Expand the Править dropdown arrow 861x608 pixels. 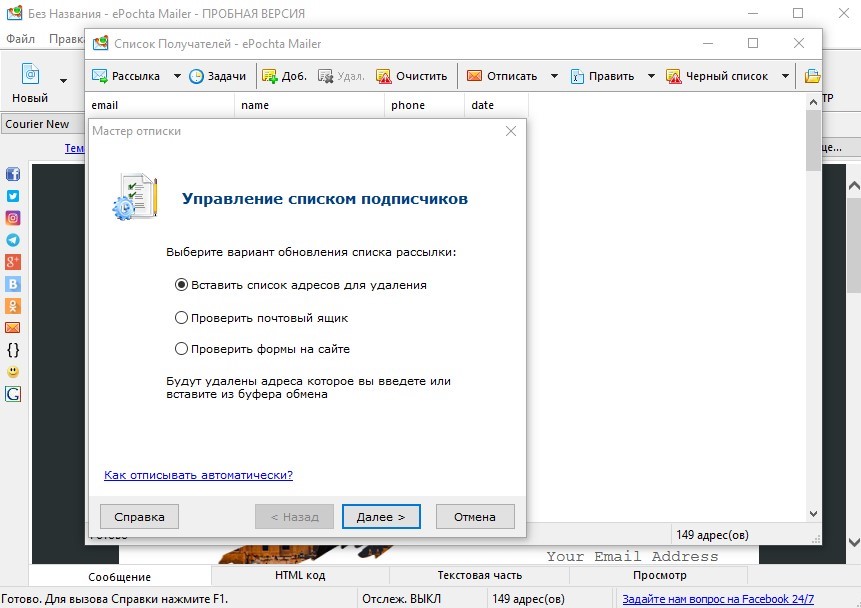tap(651, 76)
